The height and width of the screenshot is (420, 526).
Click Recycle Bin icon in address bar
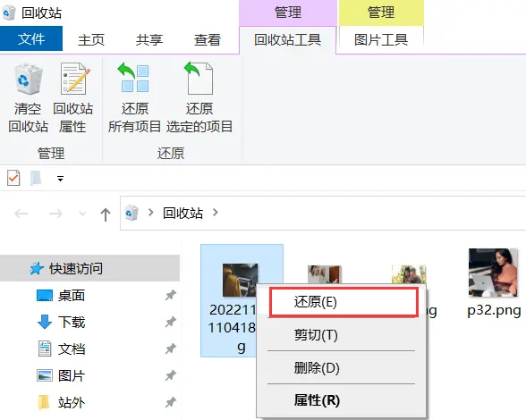click(x=131, y=213)
